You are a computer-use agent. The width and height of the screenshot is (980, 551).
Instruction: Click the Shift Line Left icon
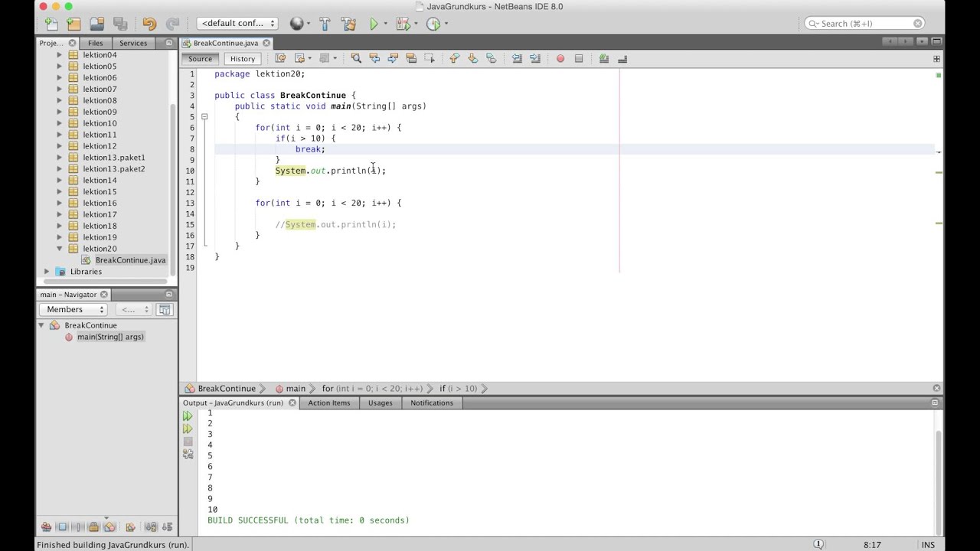point(517,58)
